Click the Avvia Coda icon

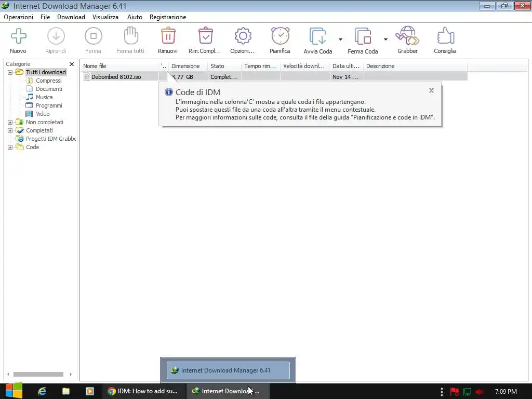coord(317,36)
